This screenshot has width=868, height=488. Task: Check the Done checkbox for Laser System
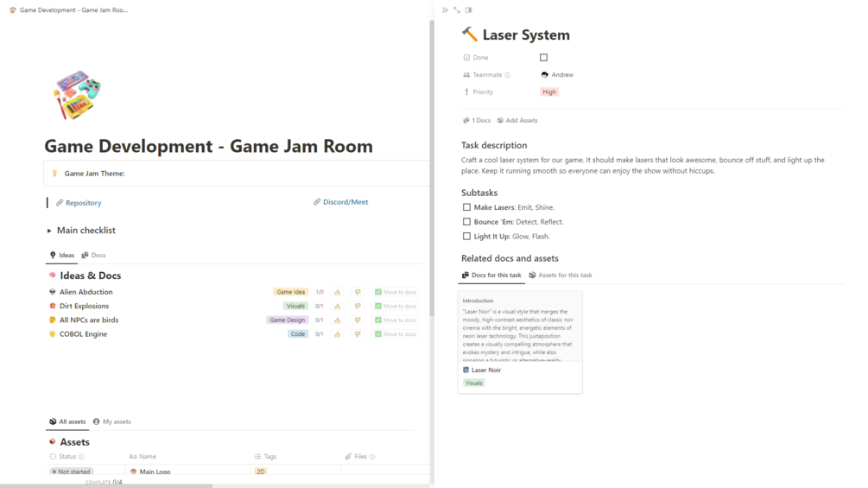(543, 58)
